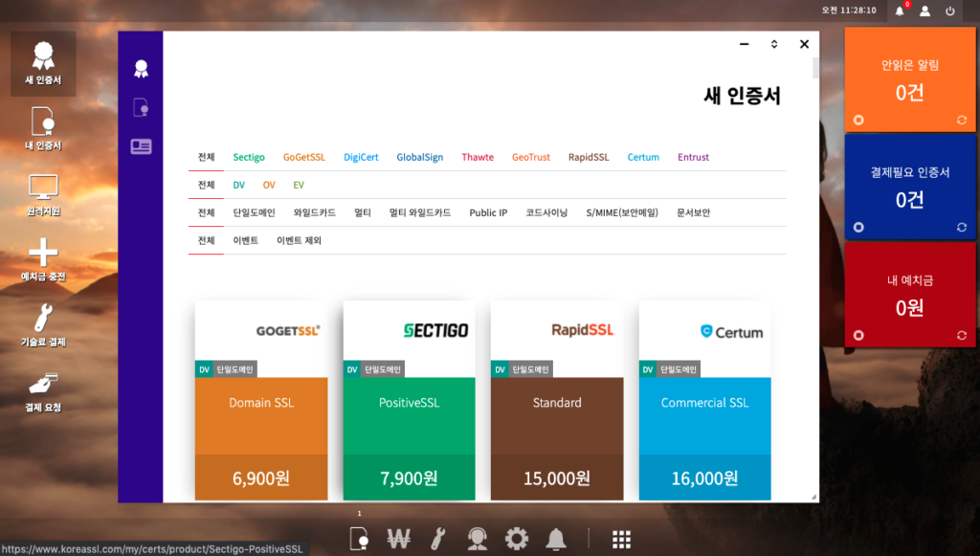Screen dimensions: 980x556
Task: Close the 새 인증서 window
Action: [804, 44]
